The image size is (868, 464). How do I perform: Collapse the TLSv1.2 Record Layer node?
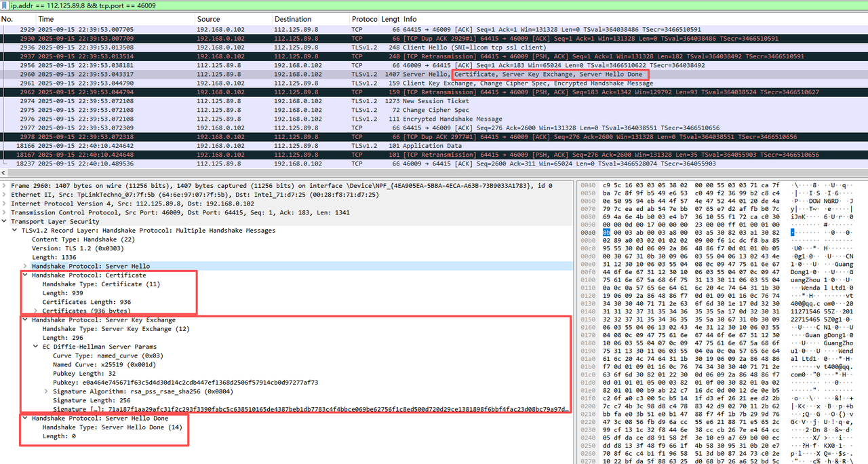pyautogui.click(x=15, y=230)
